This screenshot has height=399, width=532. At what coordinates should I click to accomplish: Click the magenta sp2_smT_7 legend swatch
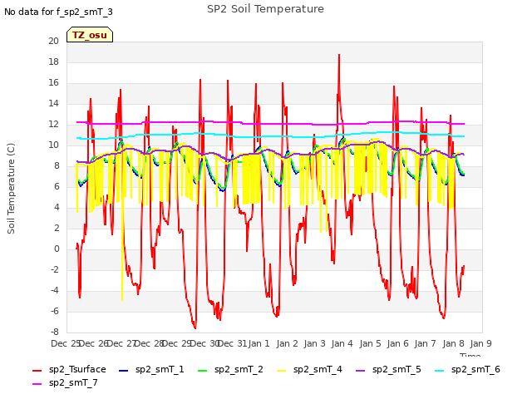click(37, 384)
